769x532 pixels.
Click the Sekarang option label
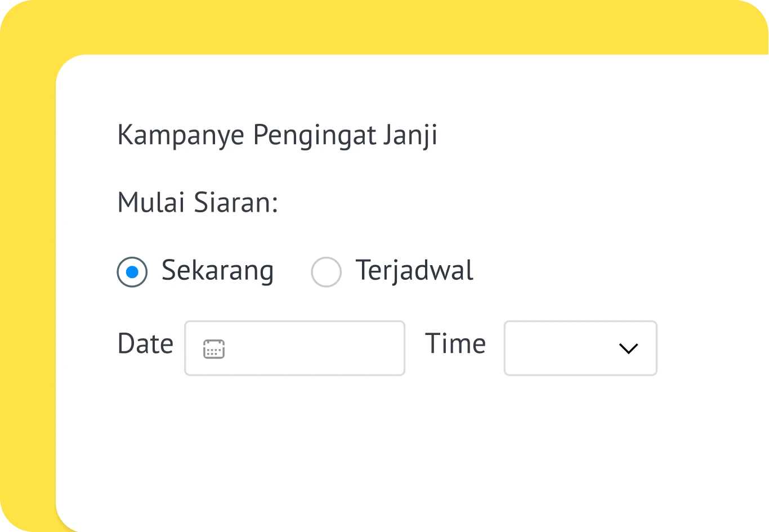pos(217,271)
